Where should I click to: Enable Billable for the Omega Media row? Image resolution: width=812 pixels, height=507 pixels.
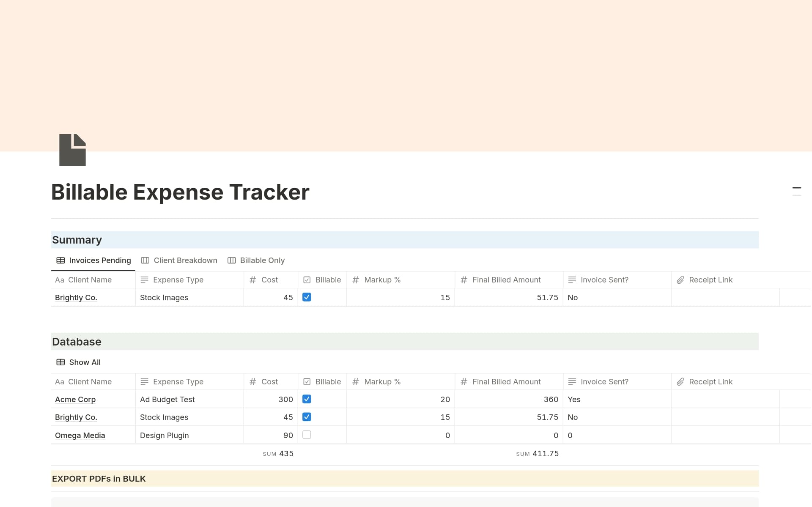pos(307,435)
